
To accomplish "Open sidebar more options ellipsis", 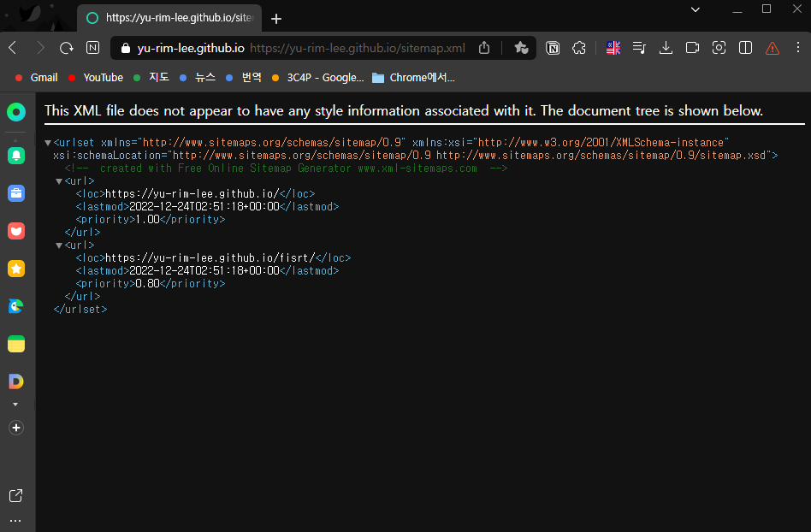I will [15, 521].
